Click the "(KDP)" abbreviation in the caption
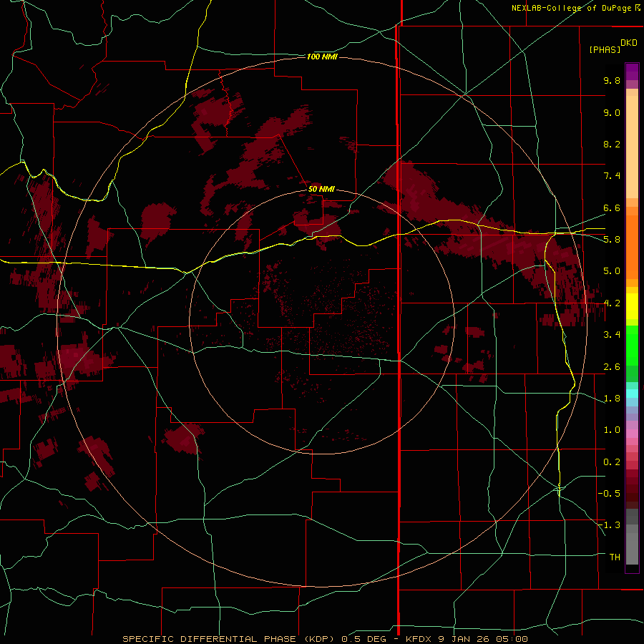Screen dimensions: 644x644 (320, 639)
